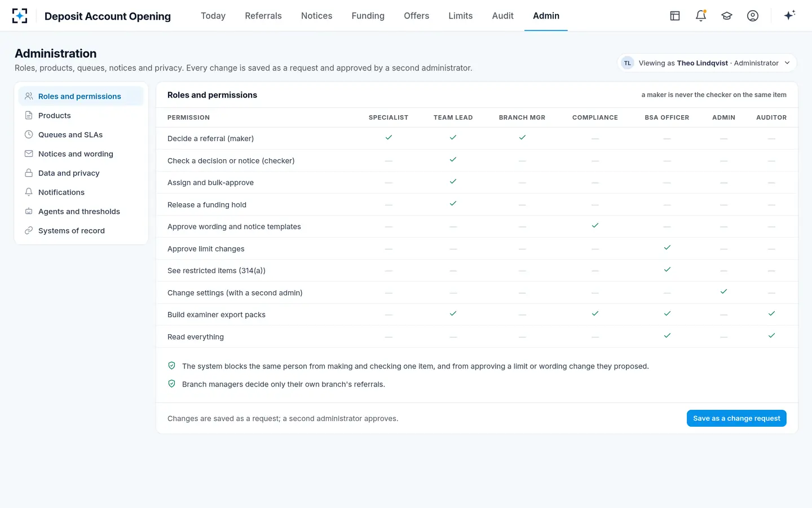Switch to the Today tab
The height and width of the screenshot is (508, 812).
click(213, 16)
